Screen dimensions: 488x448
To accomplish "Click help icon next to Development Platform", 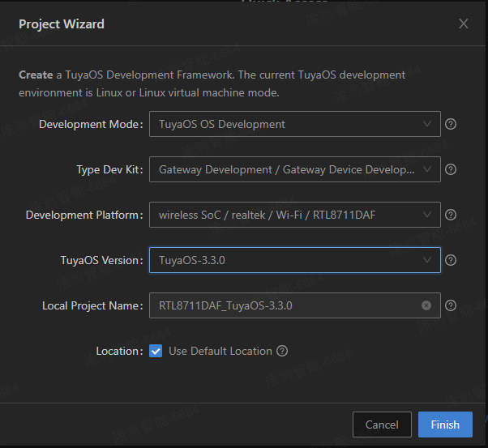I will point(451,215).
